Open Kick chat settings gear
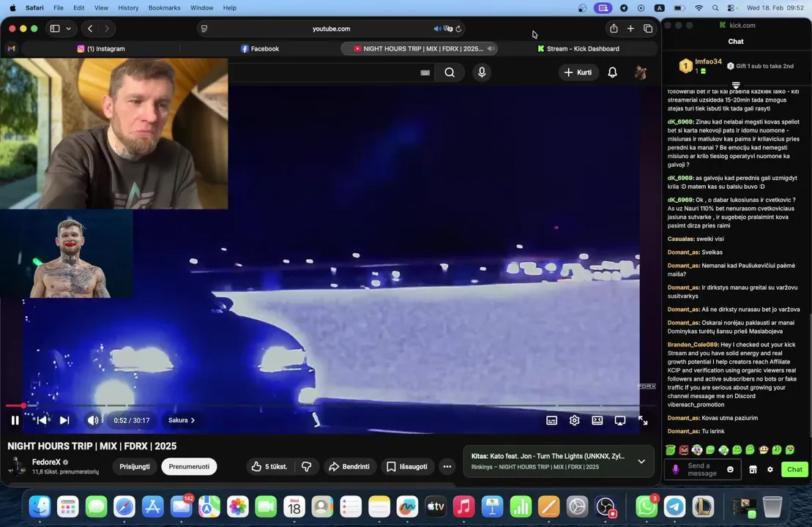Image resolution: width=812 pixels, height=527 pixels. pos(770,469)
